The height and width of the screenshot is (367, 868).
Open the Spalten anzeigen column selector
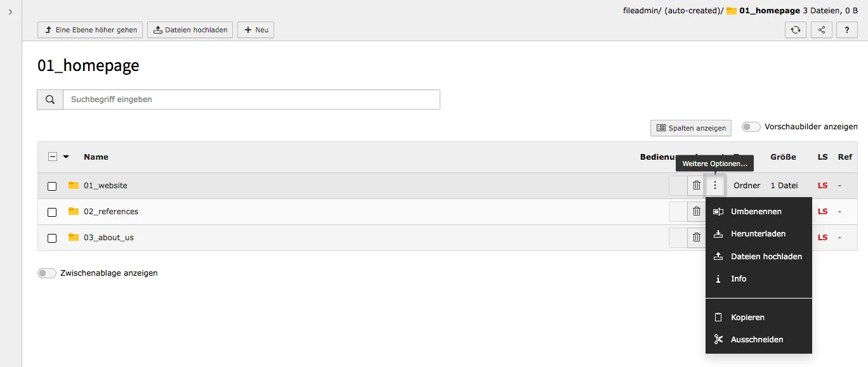click(690, 128)
